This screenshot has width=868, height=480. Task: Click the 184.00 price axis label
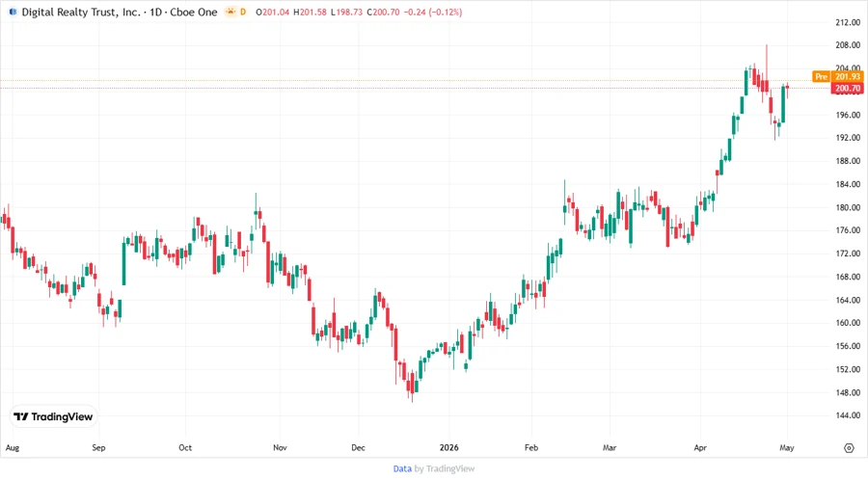click(x=848, y=184)
